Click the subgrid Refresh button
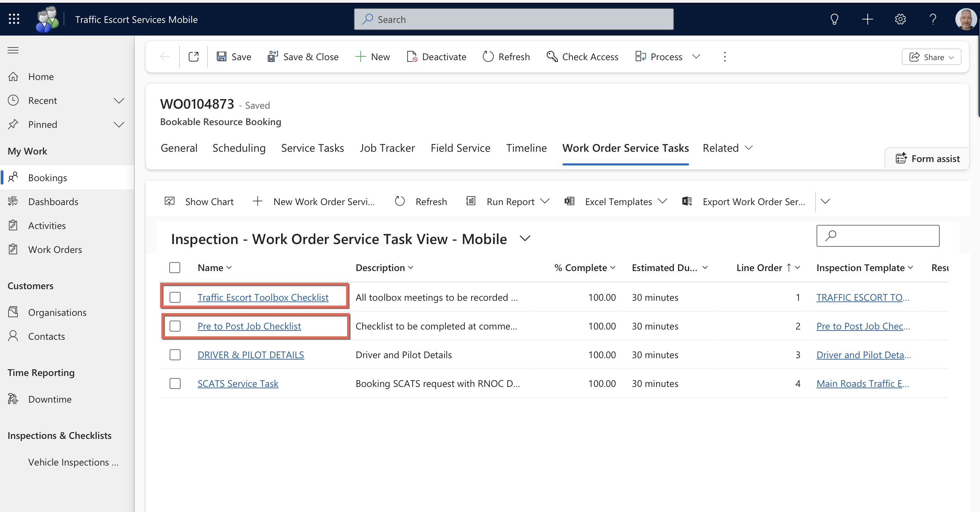Screen dimensions: 980x512 (421, 202)
